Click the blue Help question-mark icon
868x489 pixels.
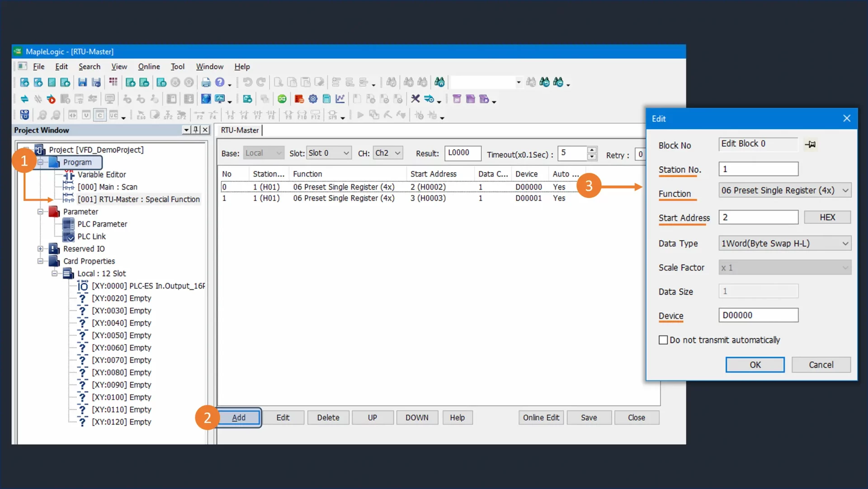coord(220,82)
